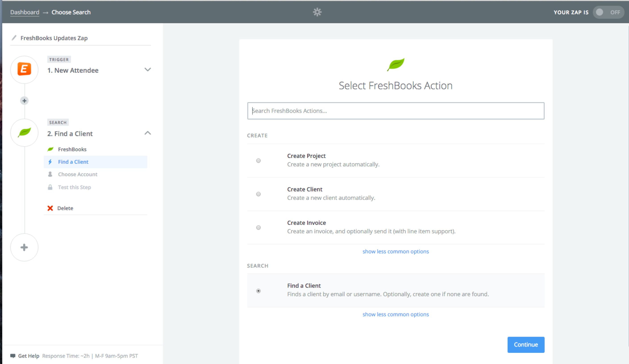
Task: Choose the Create Client radio option
Action: tap(258, 194)
